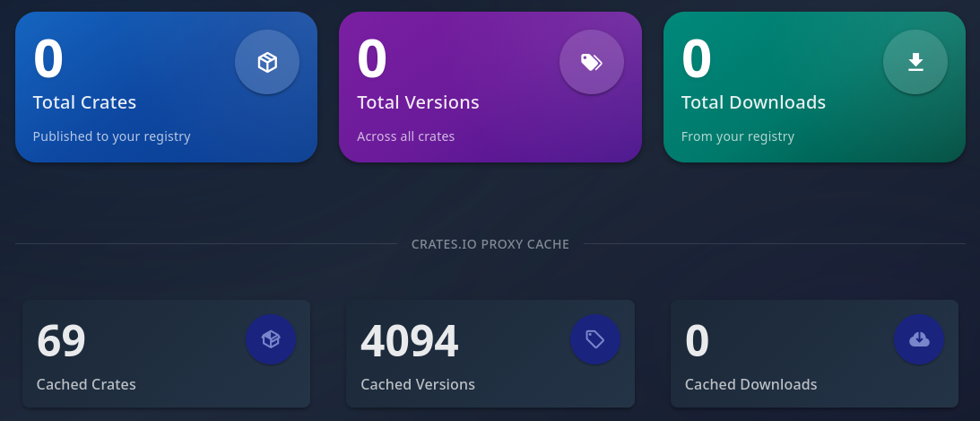The image size is (980, 421).
Task: Click the 'Cached Versions' label
Action: (x=418, y=384)
